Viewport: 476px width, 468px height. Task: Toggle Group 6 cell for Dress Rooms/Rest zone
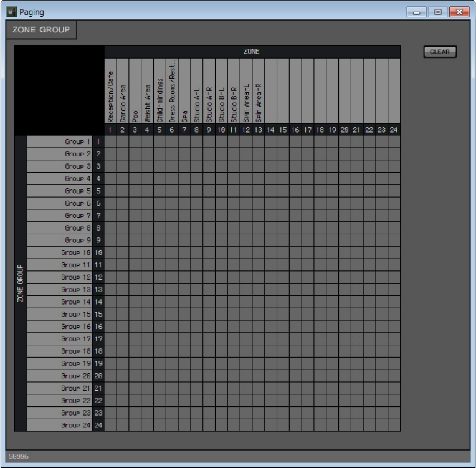pos(172,204)
